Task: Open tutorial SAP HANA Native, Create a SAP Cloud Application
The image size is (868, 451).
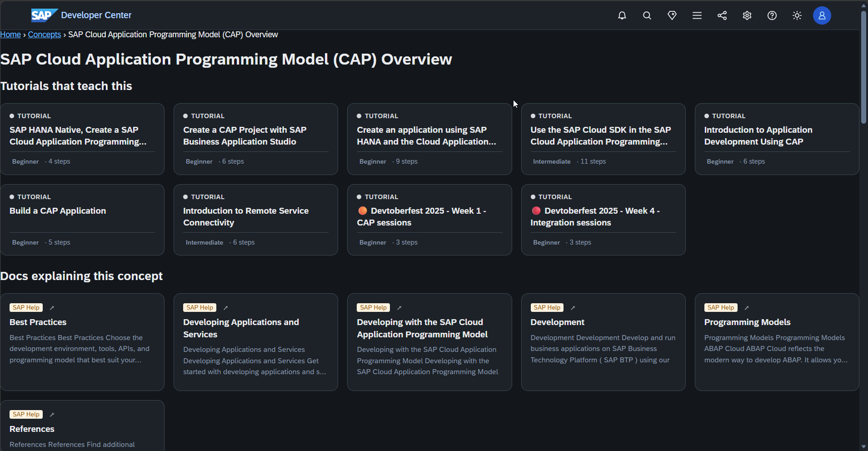Action: point(78,136)
